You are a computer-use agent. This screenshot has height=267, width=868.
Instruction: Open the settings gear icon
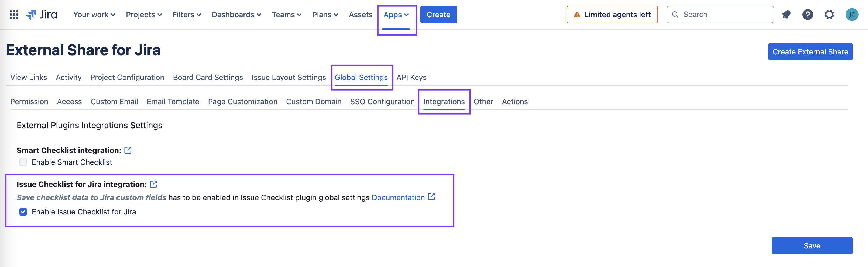click(829, 15)
